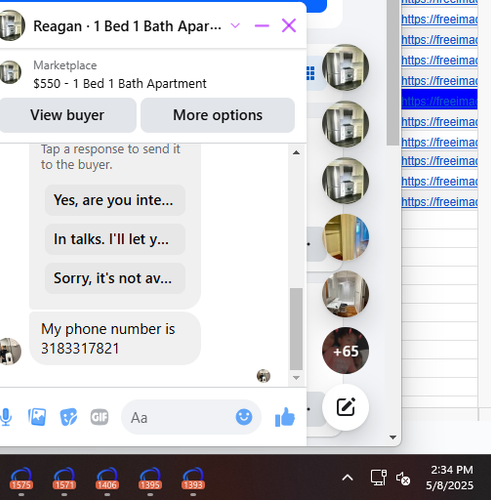Open taskbar browser instance labeled 1406
Screen dimensions: 491x500
tap(107, 479)
